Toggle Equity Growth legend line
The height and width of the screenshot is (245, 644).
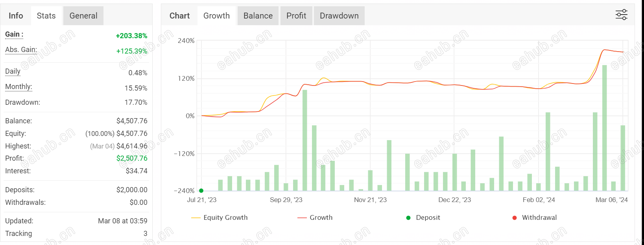coord(196,218)
